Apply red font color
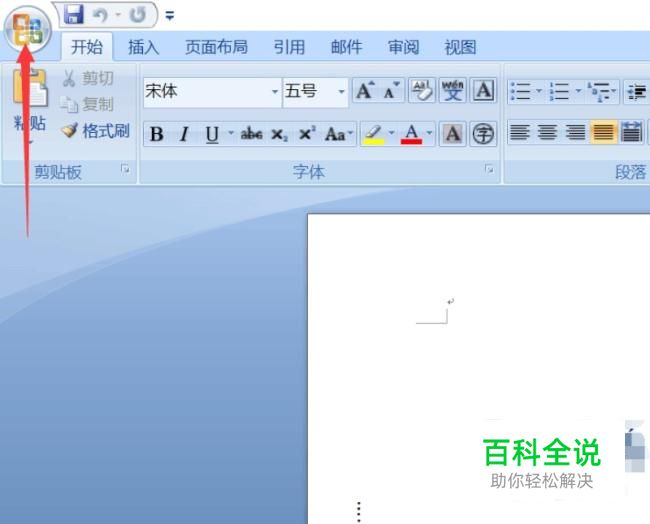This screenshot has height=524, width=650. [x=411, y=134]
